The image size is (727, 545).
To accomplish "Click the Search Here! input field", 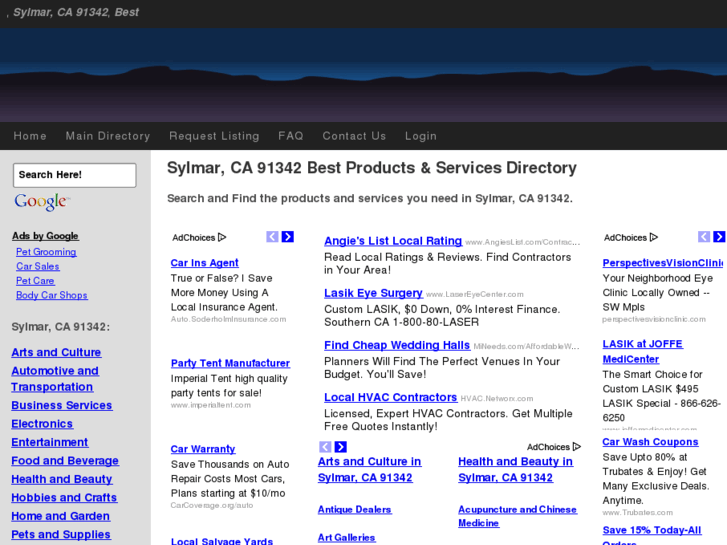I will 75,175.
